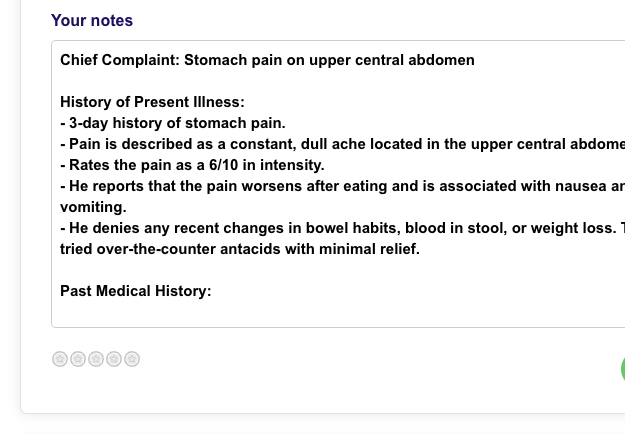Click the word 'vomiting.' in the notes

(93, 207)
